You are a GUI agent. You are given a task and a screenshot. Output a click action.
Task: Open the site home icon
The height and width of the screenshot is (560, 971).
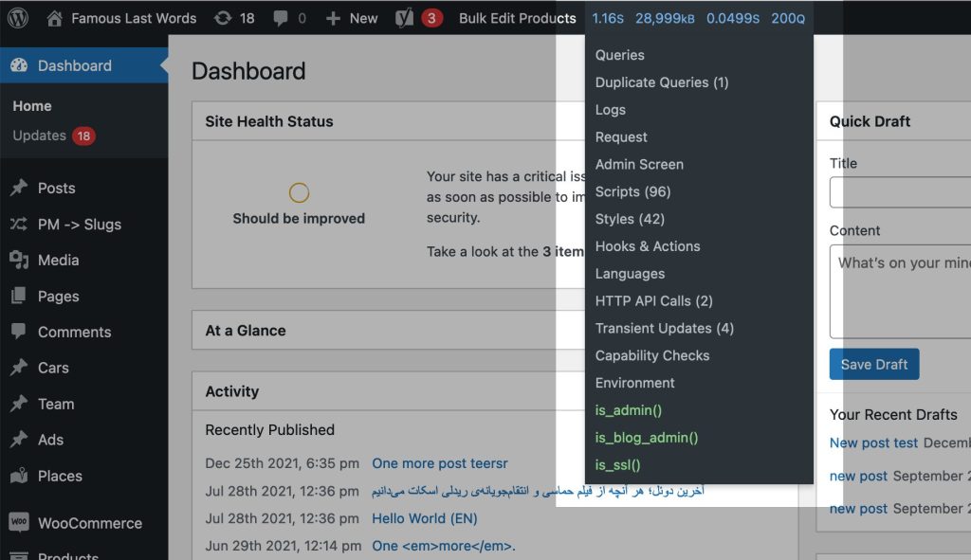[x=54, y=18]
